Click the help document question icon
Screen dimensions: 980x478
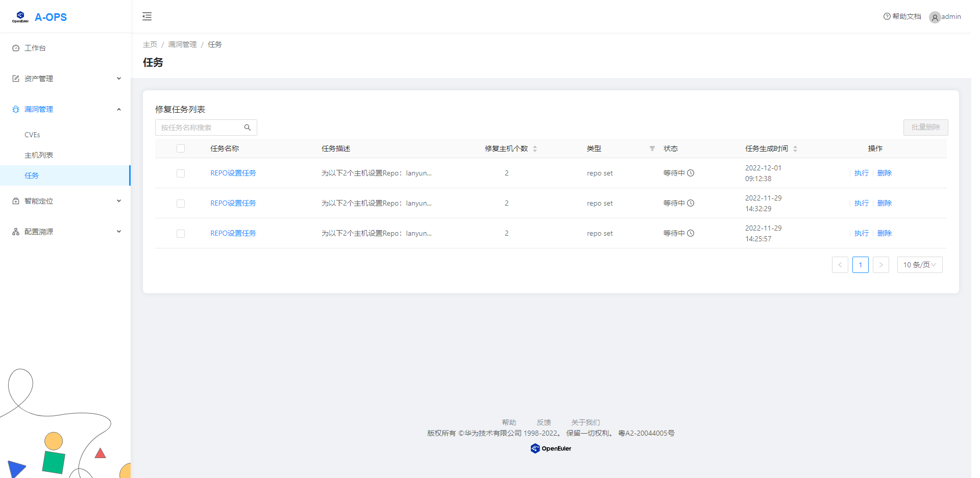[887, 16]
